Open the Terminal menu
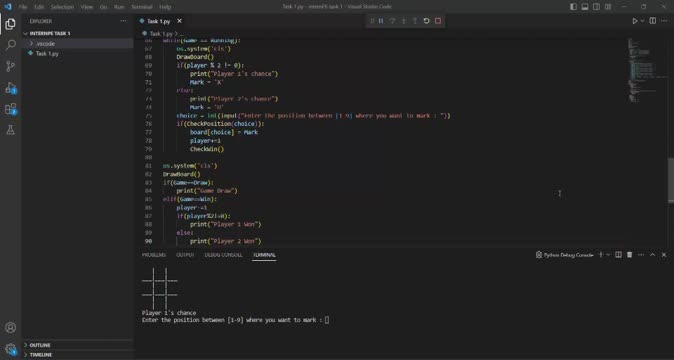 tap(142, 7)
